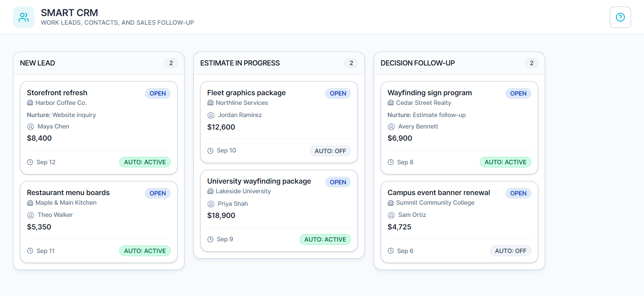This screenshot has height=296, width=644.
Task: Click building icon beside Cedar Street Realty
Action: (391, 103)
